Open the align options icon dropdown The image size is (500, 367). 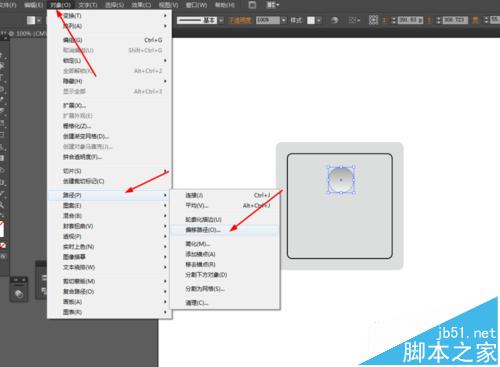coord(354,20)
